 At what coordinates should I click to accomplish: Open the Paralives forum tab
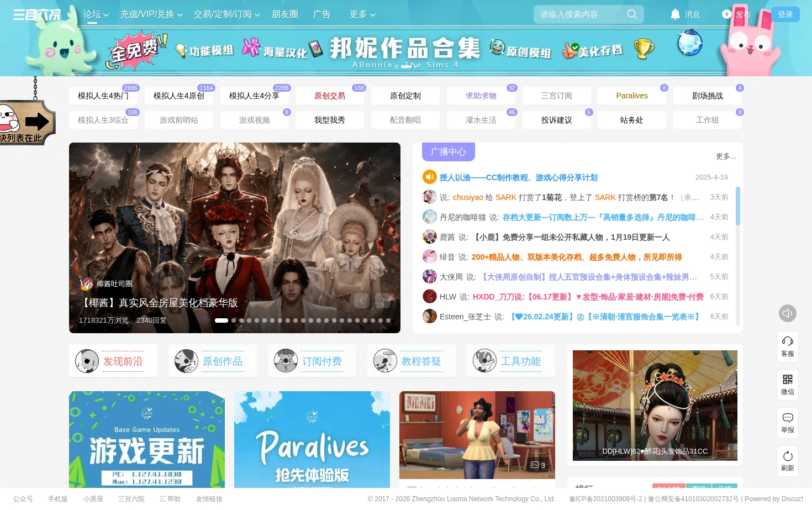pos(632,96)
